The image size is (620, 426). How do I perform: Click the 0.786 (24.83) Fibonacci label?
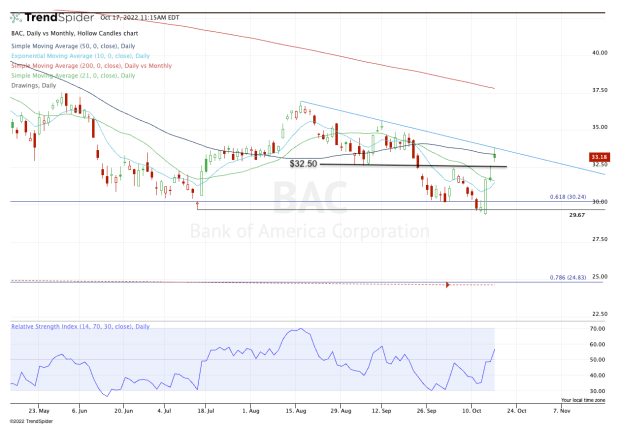(x=568, y=277)
